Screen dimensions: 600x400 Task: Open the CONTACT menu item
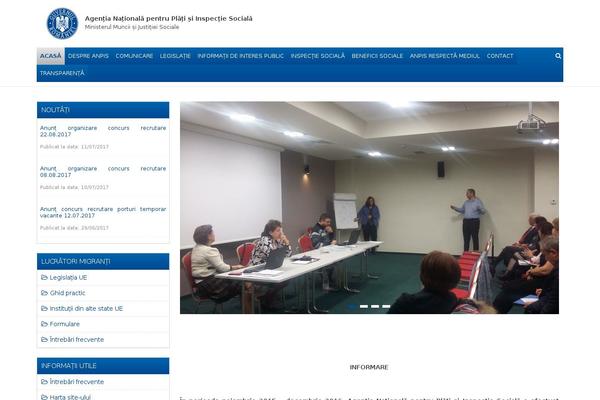500,56
